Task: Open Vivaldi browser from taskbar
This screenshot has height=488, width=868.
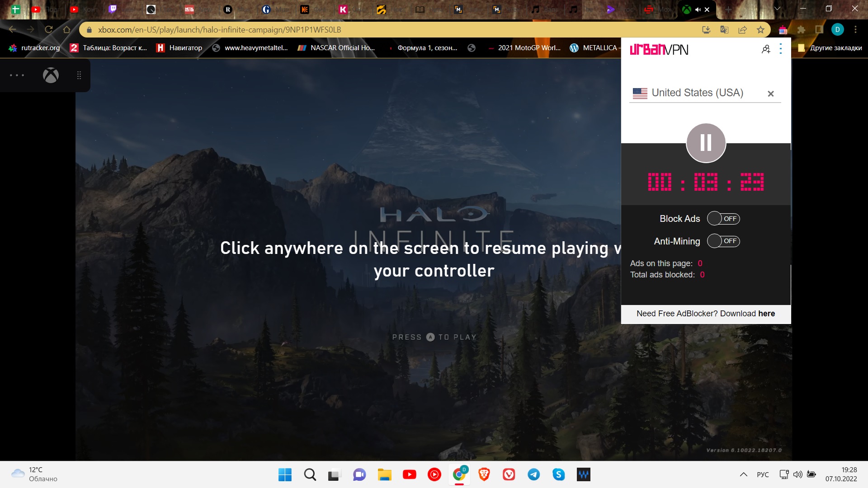Action: [x=509, y=474]
